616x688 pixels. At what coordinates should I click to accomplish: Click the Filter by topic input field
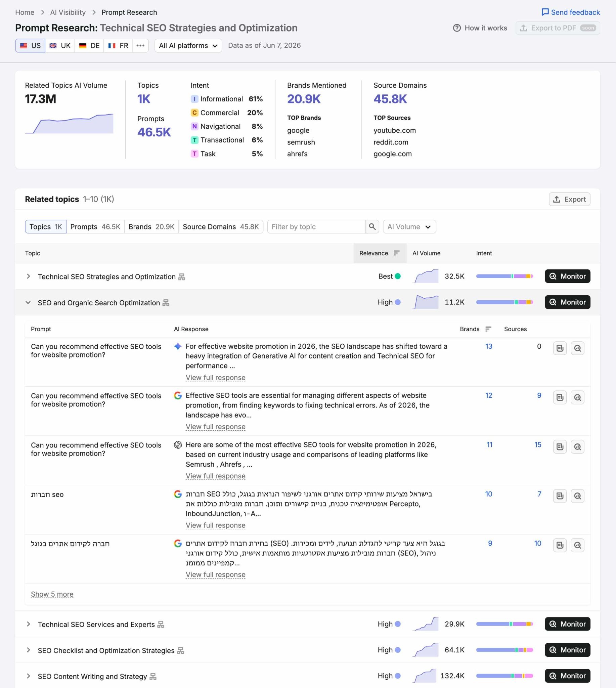pyautogui.click(x=316, y=226)
